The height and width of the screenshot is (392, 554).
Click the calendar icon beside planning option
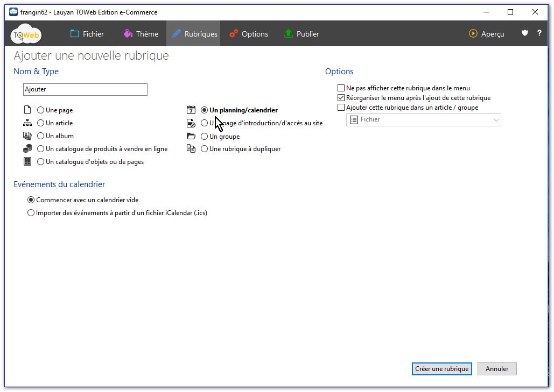coord(191,110)
